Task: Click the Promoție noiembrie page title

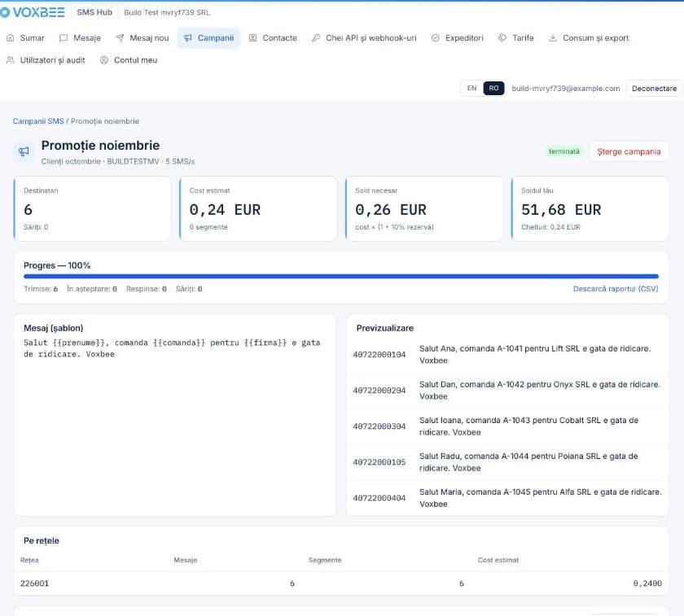Action: coord(100,145)
